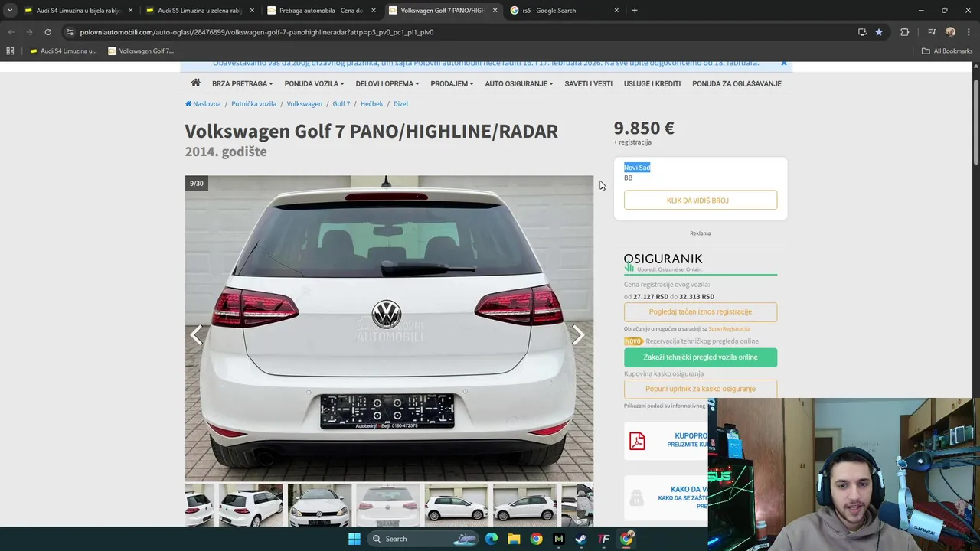The image size is (980, 551).
Task: Expand the DELOVI I OPREMA menu
Action: coord(387,83)
